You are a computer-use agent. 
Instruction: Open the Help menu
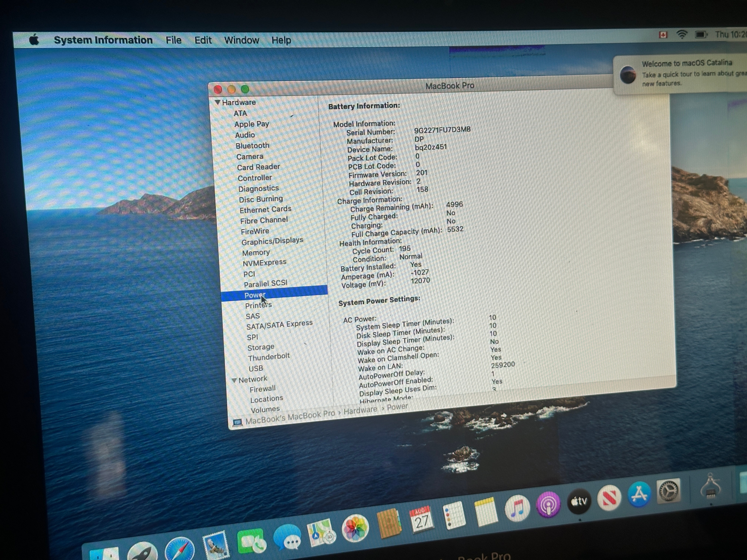pyautogui.click(x=281, y=40)
